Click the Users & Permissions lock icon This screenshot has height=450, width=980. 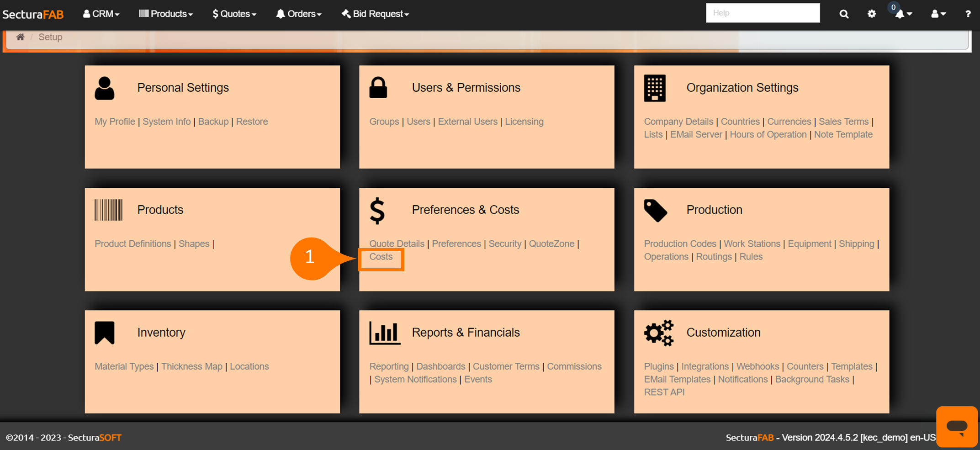pos(378,88)
